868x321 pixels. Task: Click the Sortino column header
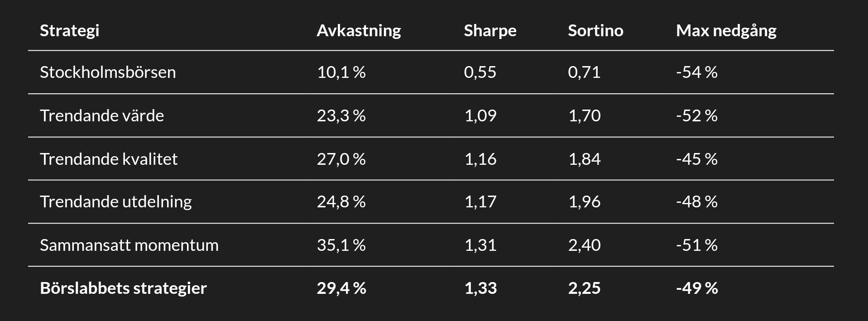coord(595,31)
